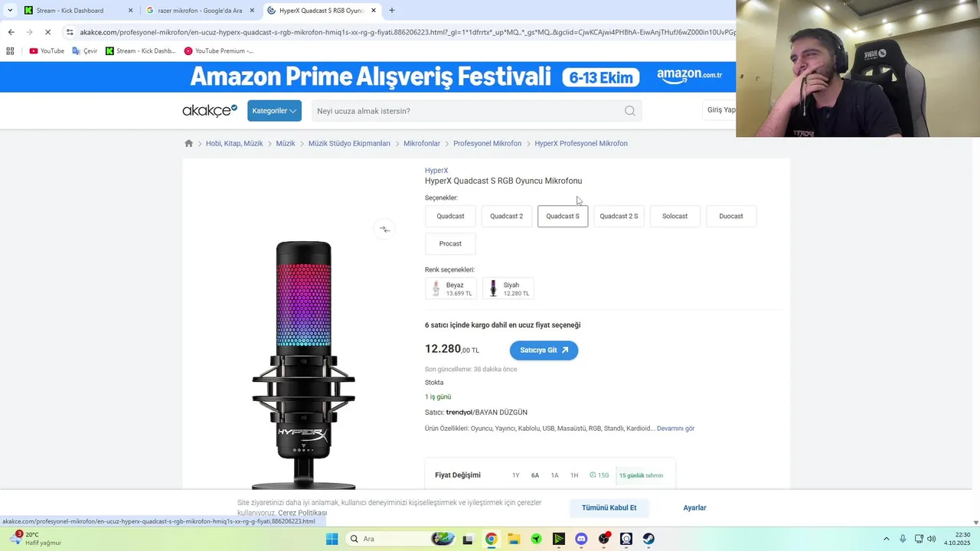Open the Chrome apps grid in bookmarks bar
Viewport: 980px width, 551px height.
click(10, 51)
